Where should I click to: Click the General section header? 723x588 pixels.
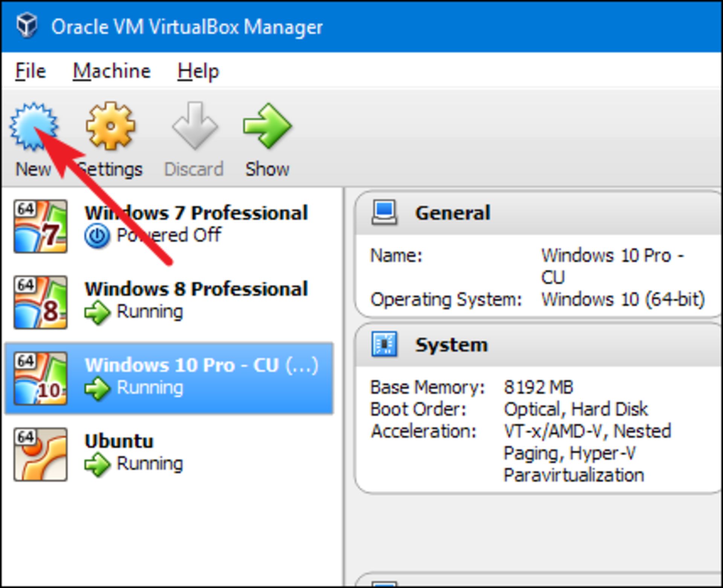coord(538,213)
